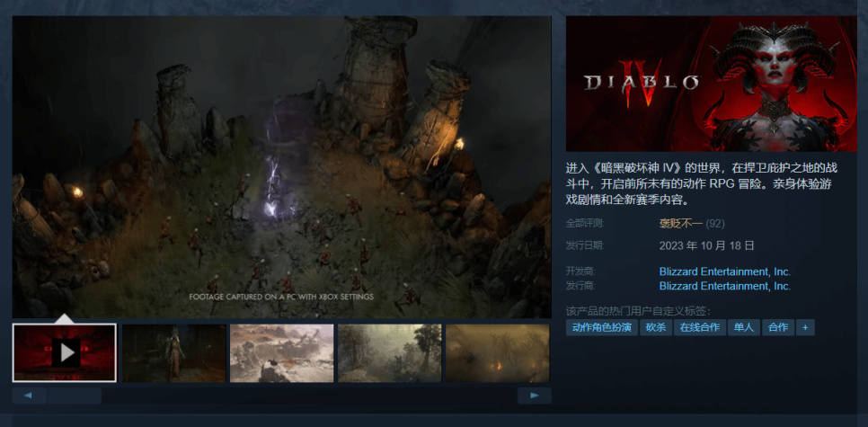The height and width of the screenshot is (427, 868).
Task: Open the 褒贬不一 review summary link
Action: coord(680,224)
